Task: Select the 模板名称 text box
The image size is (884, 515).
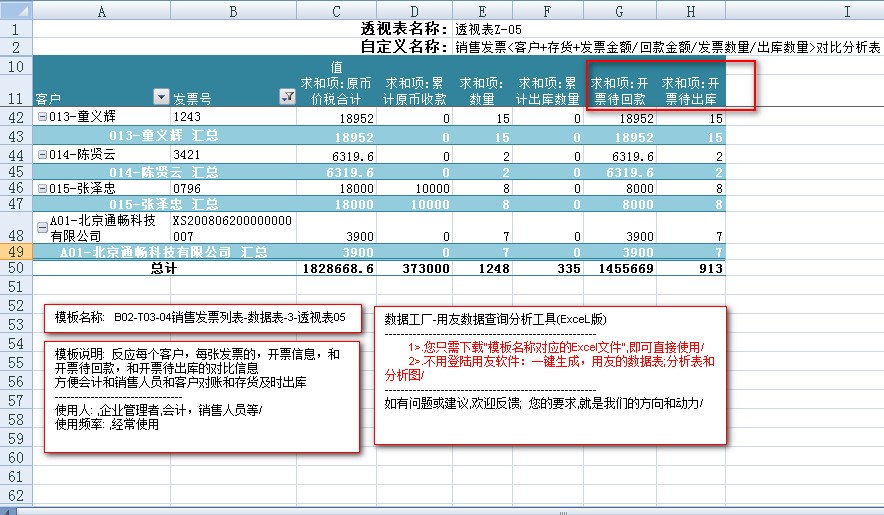Action: click(x=200, y=317)
